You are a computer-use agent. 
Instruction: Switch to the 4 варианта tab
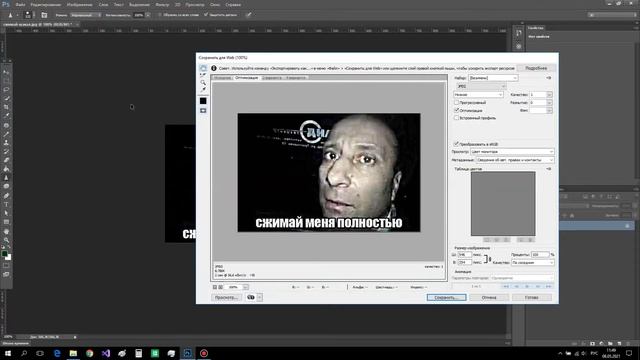(296, 78)
